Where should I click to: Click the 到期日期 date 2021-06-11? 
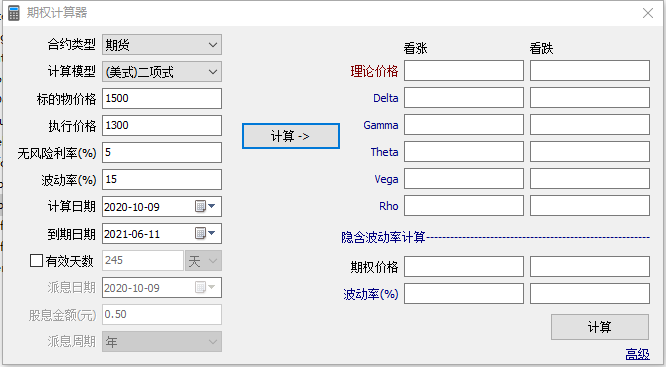click(x=132, y=234)
